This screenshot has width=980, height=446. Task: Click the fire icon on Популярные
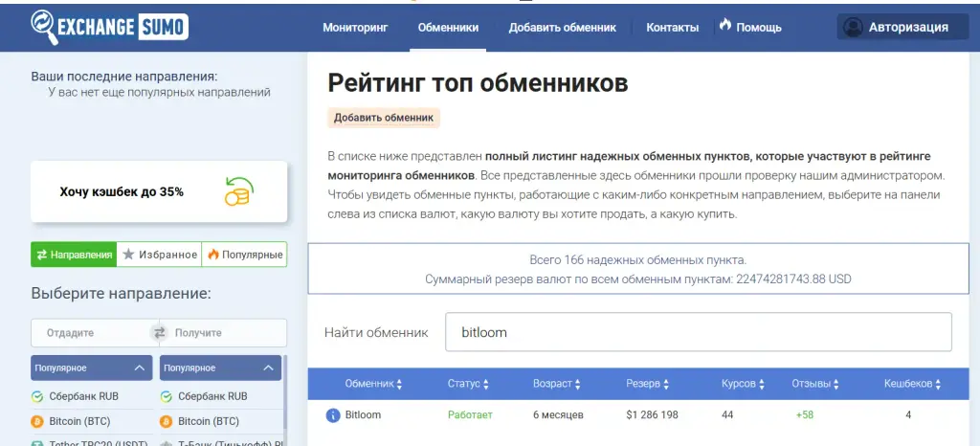(x=213, y=255)
